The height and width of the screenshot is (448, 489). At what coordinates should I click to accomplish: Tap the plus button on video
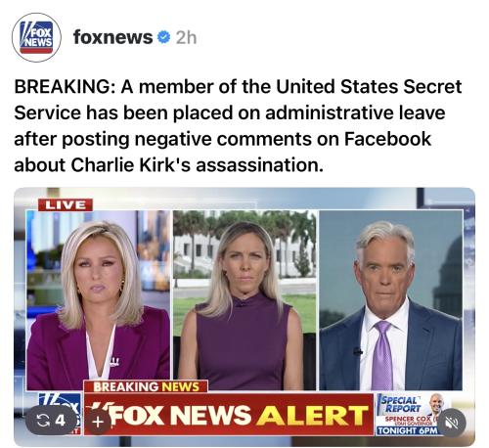point(98,422)
